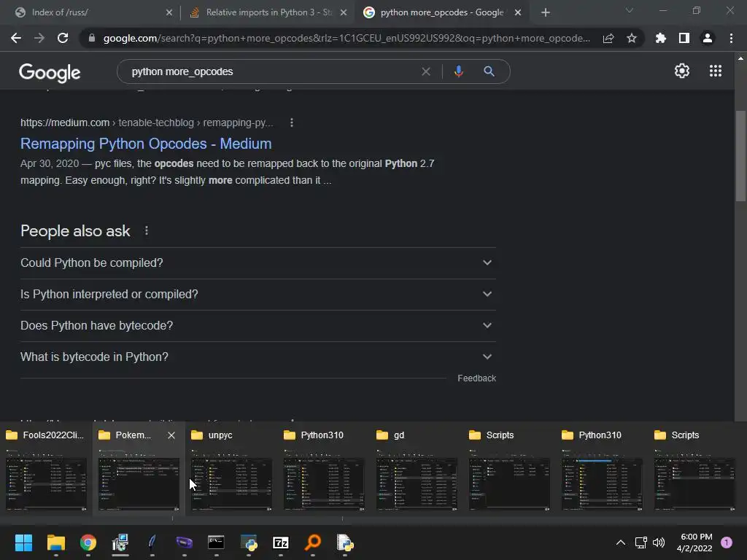Close the Pokem... preview window
747x560 pixels.
point(171,435)
